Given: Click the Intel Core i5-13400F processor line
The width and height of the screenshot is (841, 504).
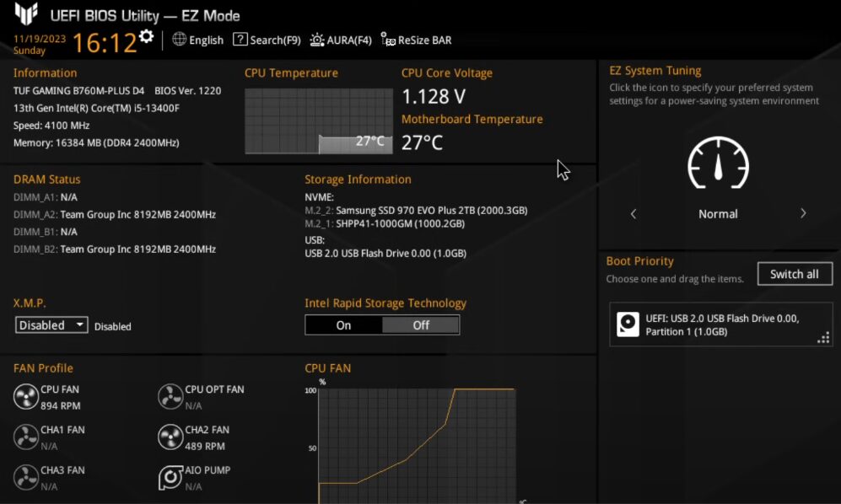Looking at the screenshot, I should click(96, 108).
